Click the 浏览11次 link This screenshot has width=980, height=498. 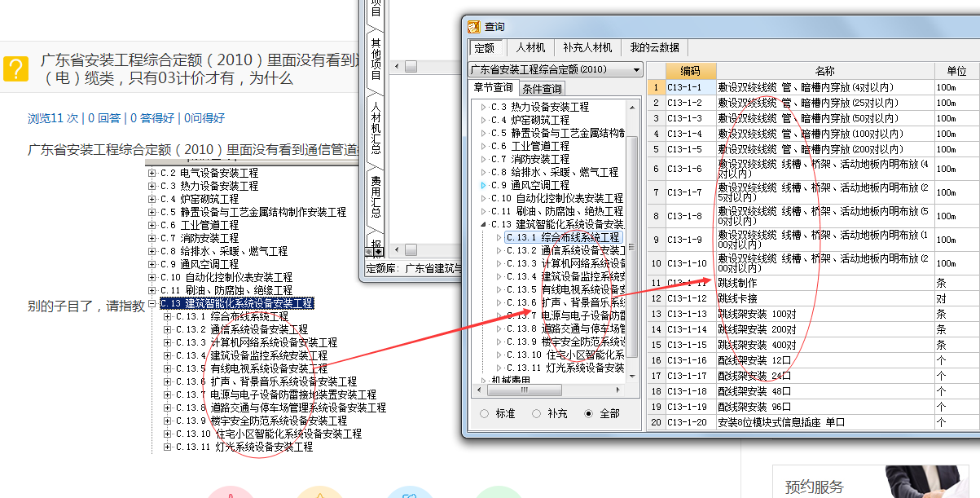[53, 118]
